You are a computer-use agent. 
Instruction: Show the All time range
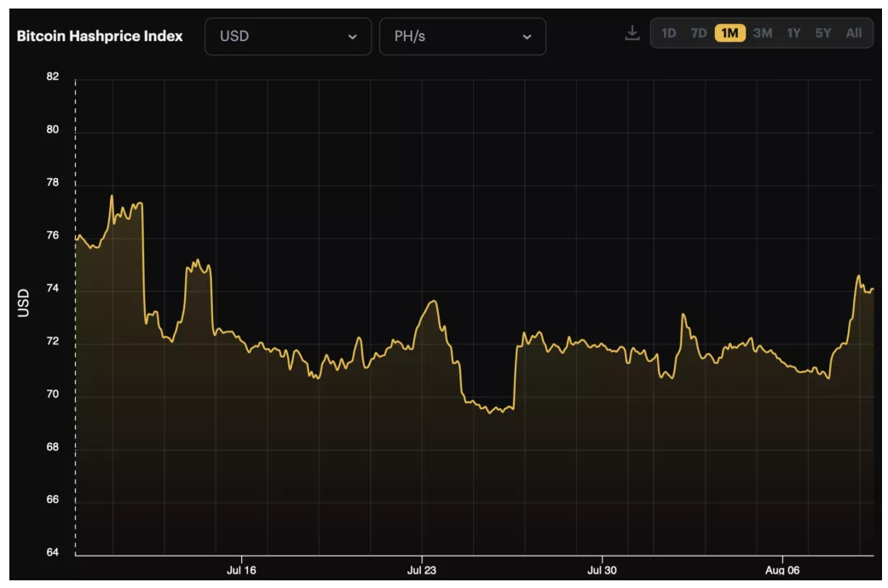[854, 33]
